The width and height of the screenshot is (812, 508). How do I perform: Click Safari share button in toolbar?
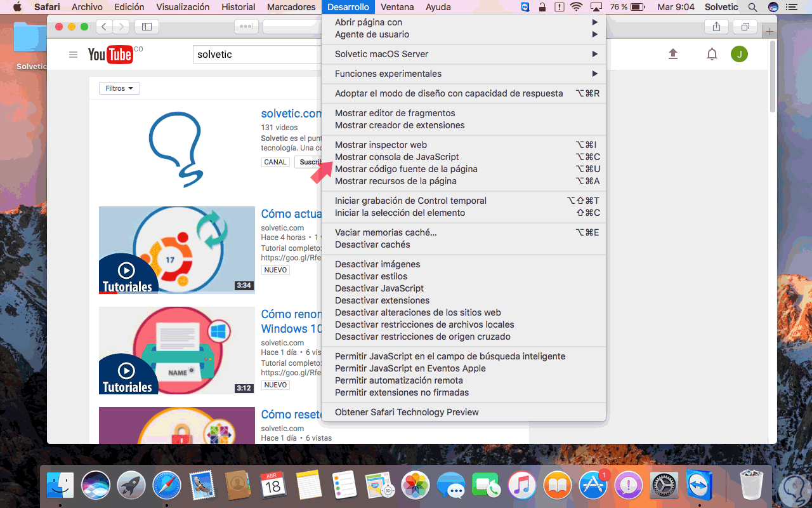[x=716, y=27]
